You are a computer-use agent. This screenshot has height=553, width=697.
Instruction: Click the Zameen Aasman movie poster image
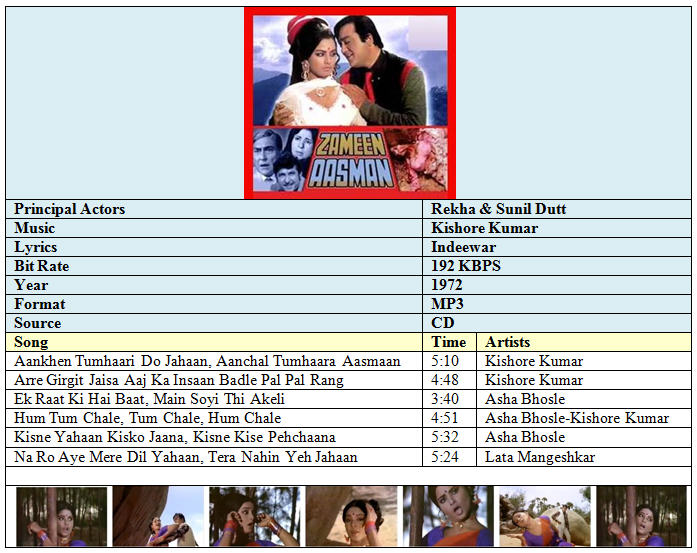point(350,103)
